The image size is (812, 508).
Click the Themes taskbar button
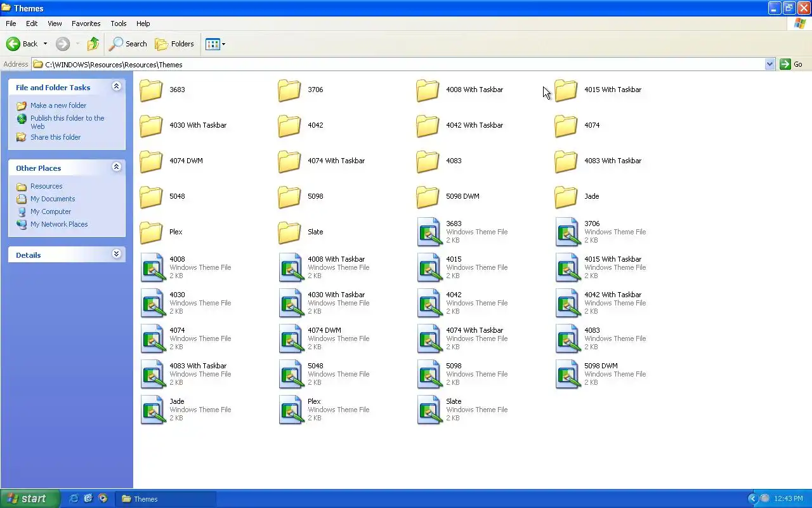tap(166, 498)
